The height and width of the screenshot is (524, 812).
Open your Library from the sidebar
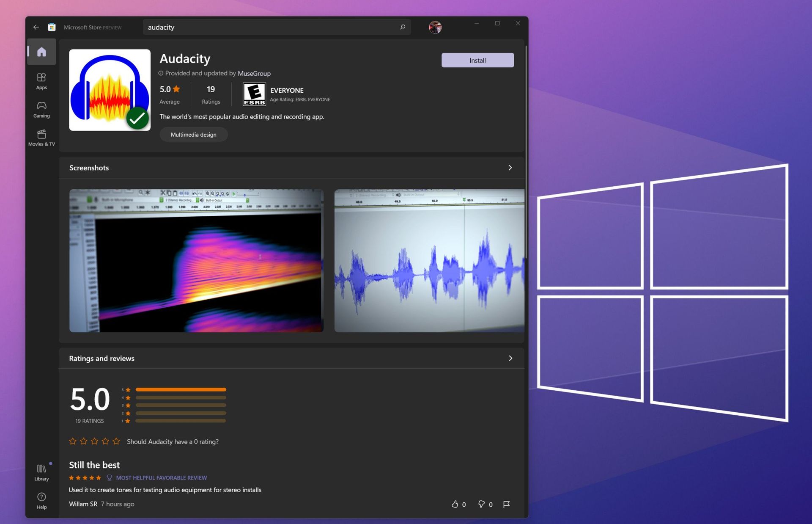pyautogui.click(x=41, y=471)
